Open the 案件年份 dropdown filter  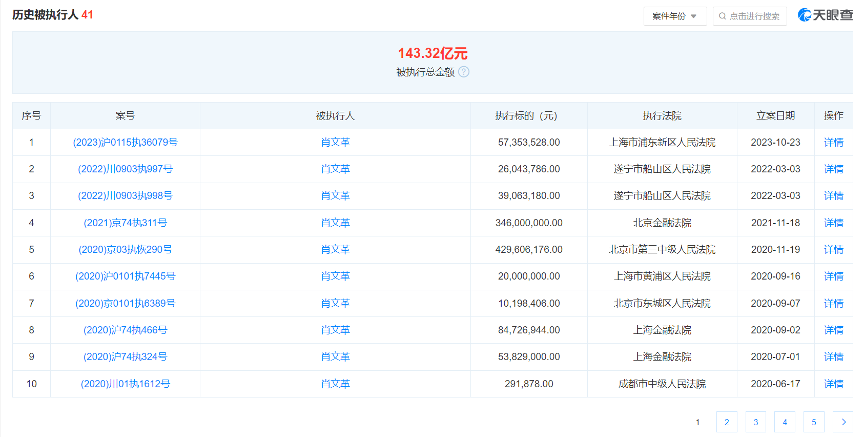pyautogui.click(x=674, y=17)
